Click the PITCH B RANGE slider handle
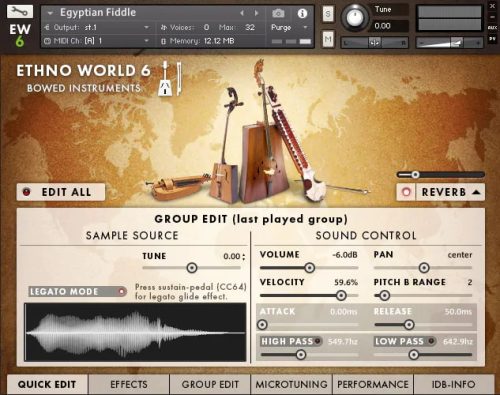500x395 pixels. point(384,295)
